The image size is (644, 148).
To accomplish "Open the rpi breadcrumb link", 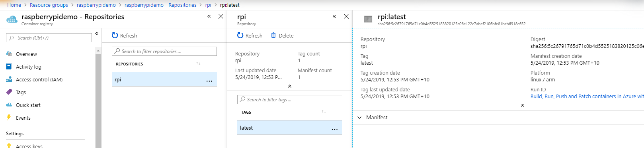I will coord(208,5).
